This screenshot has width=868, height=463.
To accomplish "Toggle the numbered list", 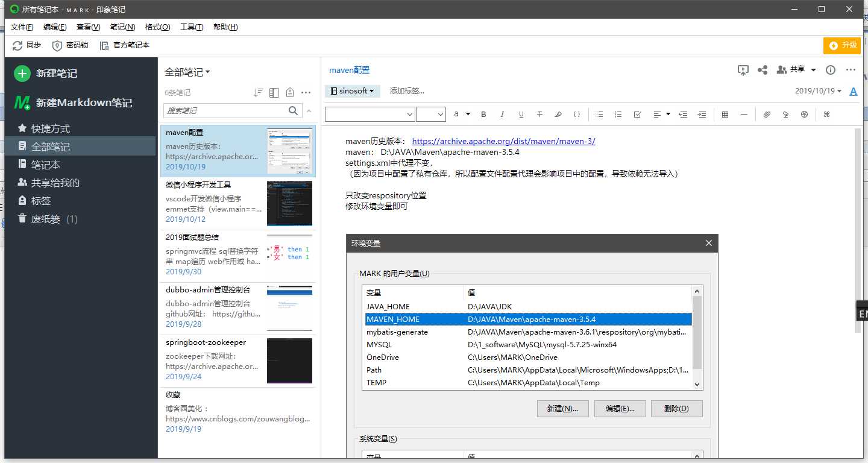I will pos(618,115).
